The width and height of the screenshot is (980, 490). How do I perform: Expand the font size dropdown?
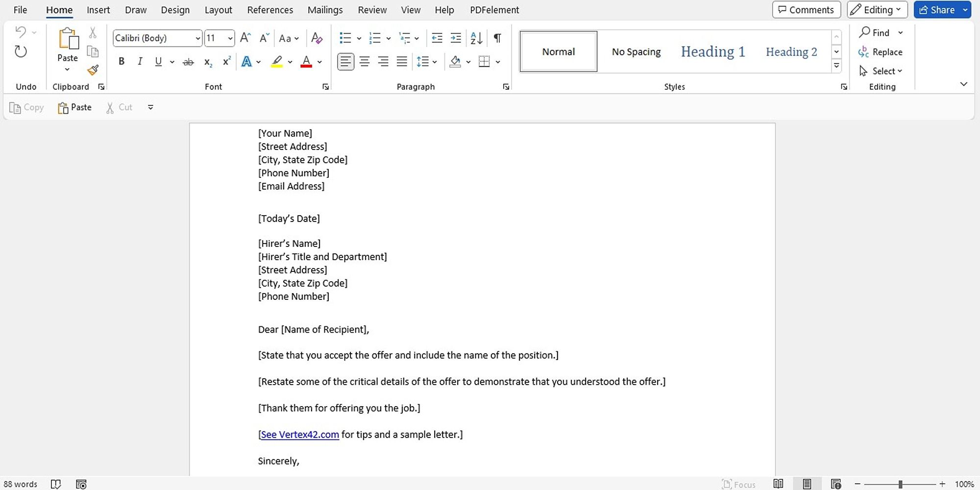pos(230,38)
